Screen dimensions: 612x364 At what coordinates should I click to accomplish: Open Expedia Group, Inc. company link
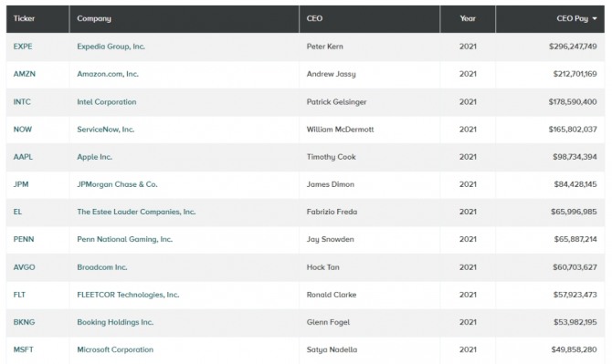111,47
